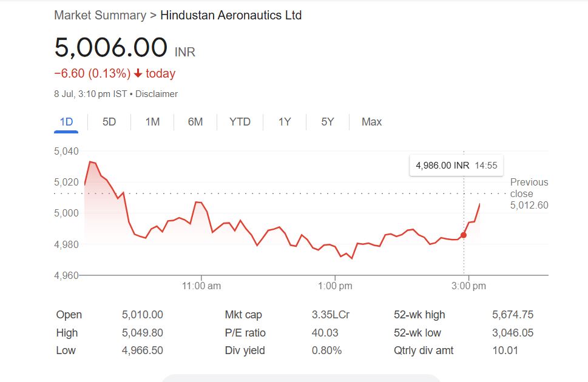Switch to the 6M tab
The width and height of the screenshot is (588, 382).
click(195, 122)
